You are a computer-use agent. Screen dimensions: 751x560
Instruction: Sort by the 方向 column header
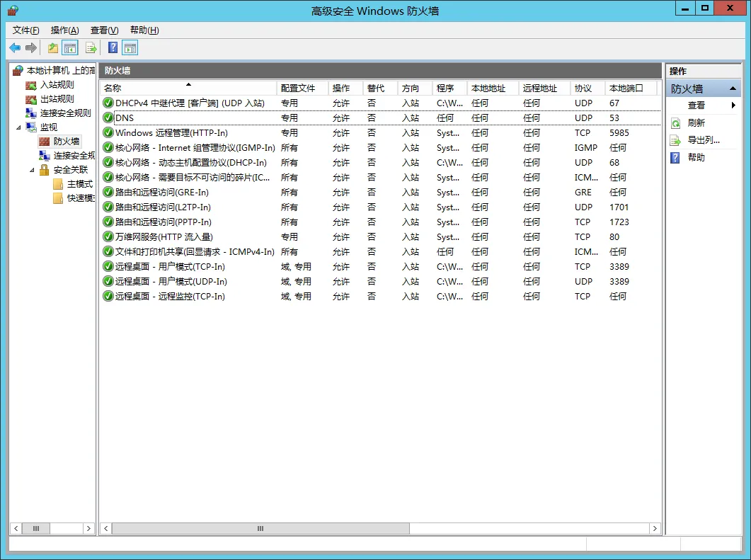coord(415,88)
